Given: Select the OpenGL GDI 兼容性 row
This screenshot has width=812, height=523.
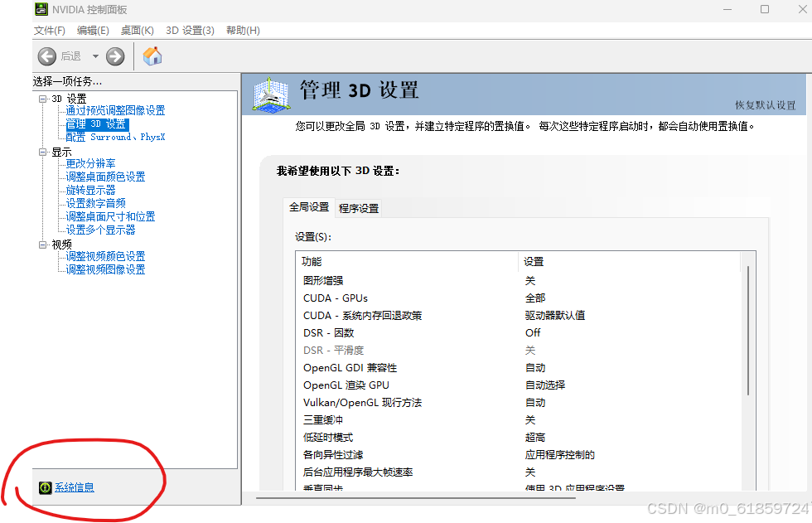Looking at the screenshot, I should 520,368.
